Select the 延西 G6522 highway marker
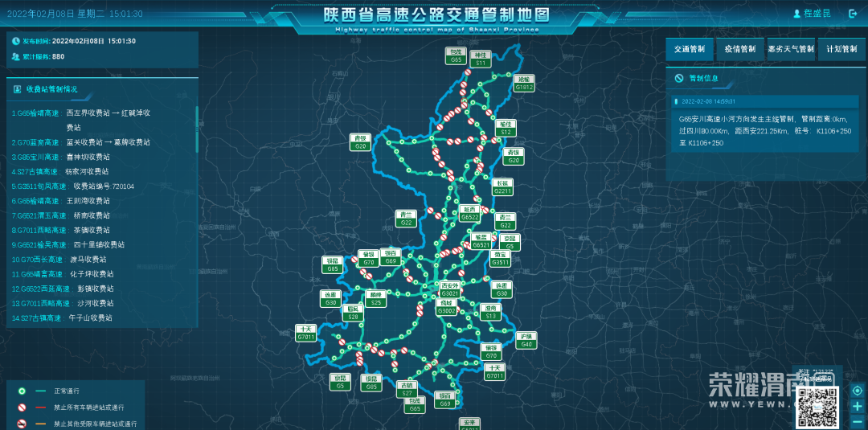 [x=469, y=213]
